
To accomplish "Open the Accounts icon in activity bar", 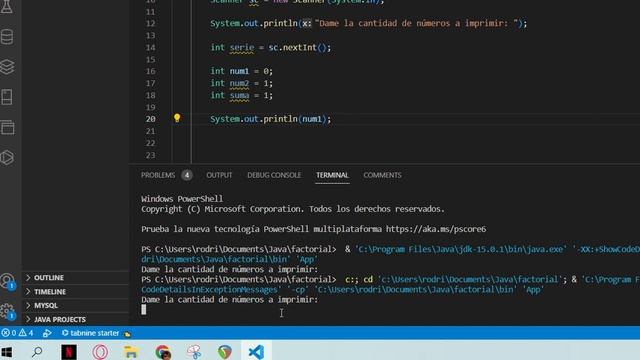I will pyautogui.click(x=7, y=281).
